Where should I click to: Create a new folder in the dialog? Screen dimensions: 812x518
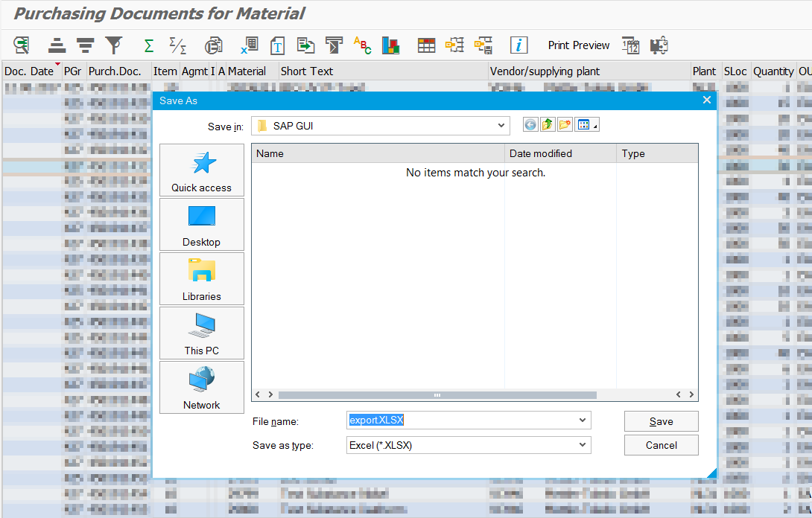pos(565,124)
